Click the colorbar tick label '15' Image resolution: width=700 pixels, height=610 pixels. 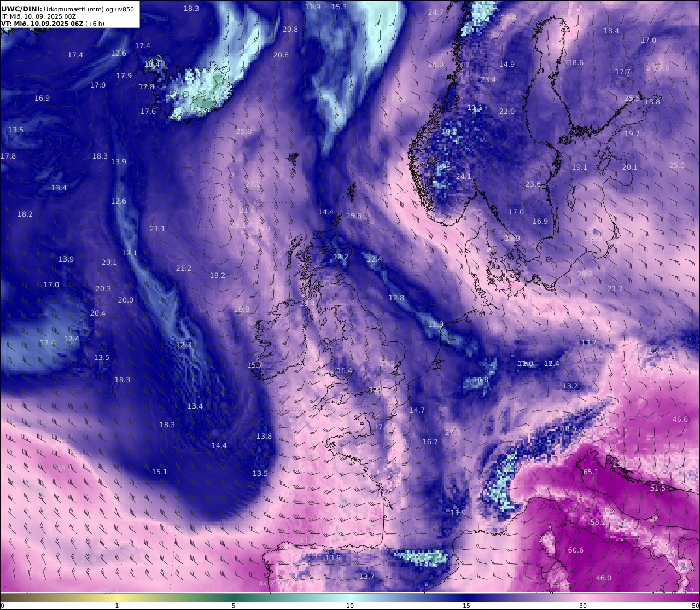[466, 606]
